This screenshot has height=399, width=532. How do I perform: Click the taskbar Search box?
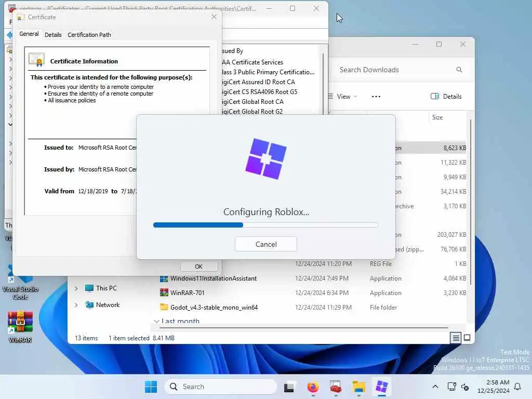(x=220, y=387)
